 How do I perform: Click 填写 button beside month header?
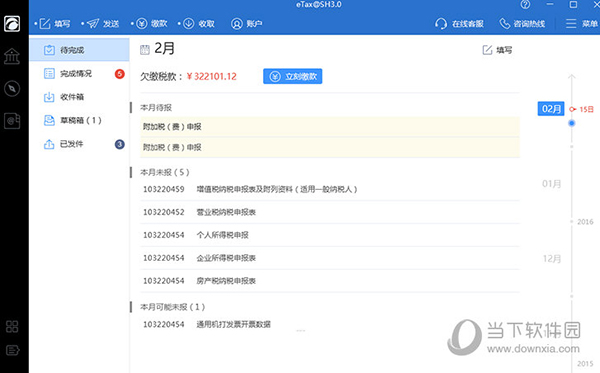point(497,50)
